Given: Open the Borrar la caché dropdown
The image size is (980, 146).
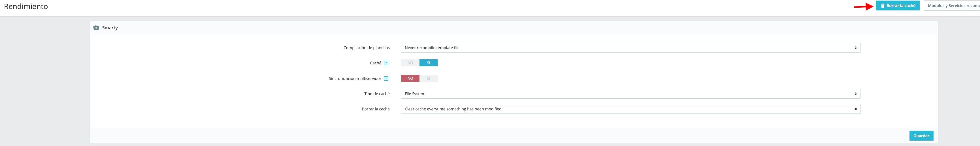Looking at the screenshot, I should point(630,109).
